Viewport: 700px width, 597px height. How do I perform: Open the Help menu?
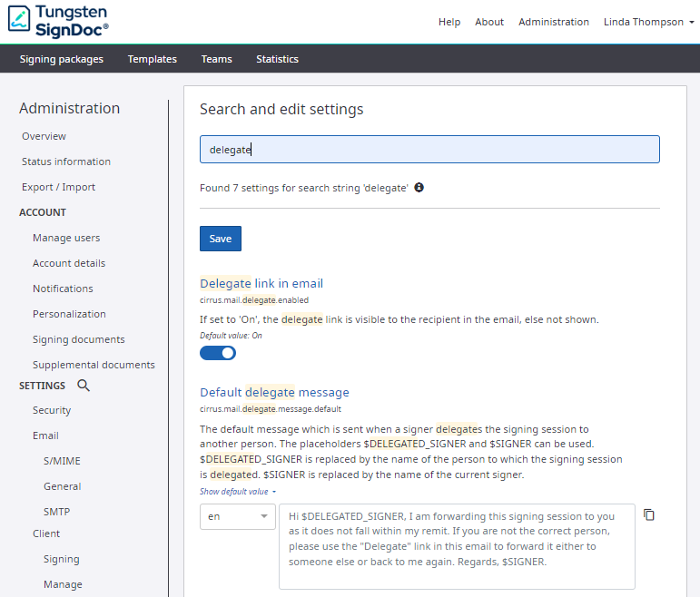(449, 22)
